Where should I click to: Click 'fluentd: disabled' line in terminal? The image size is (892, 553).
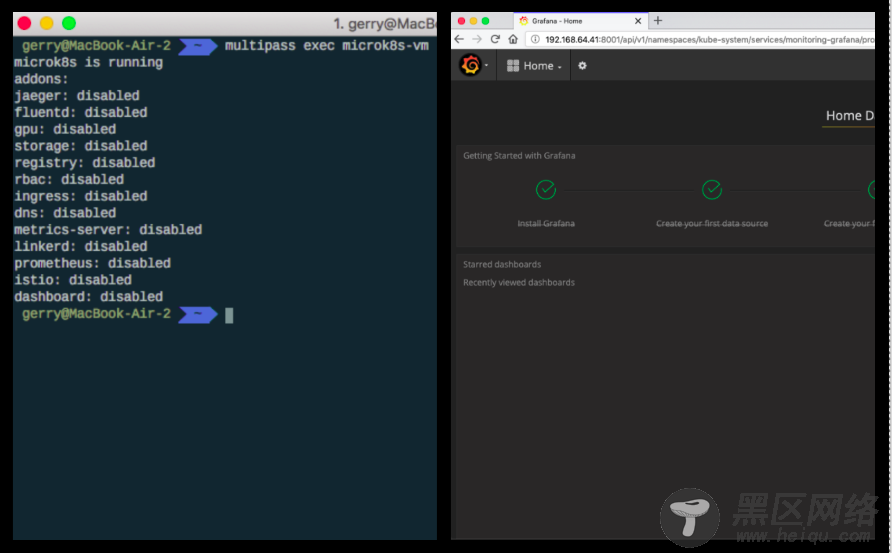(81, 113)
